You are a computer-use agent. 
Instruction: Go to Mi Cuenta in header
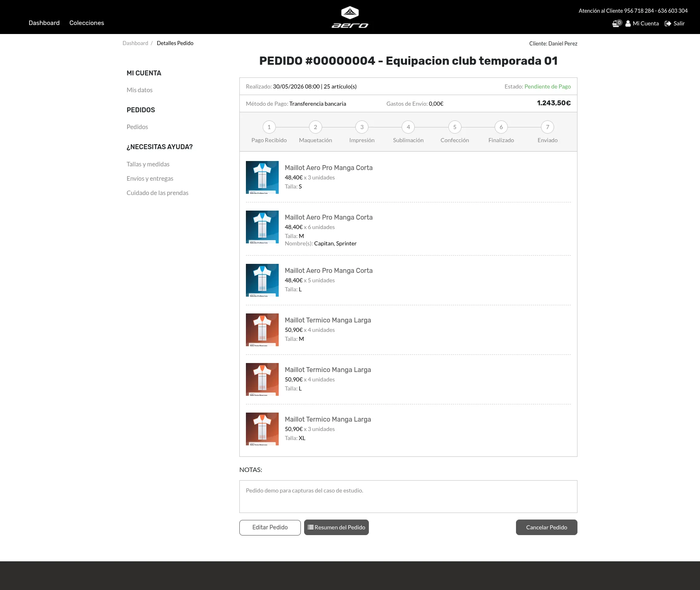click(x=646, y=23)
